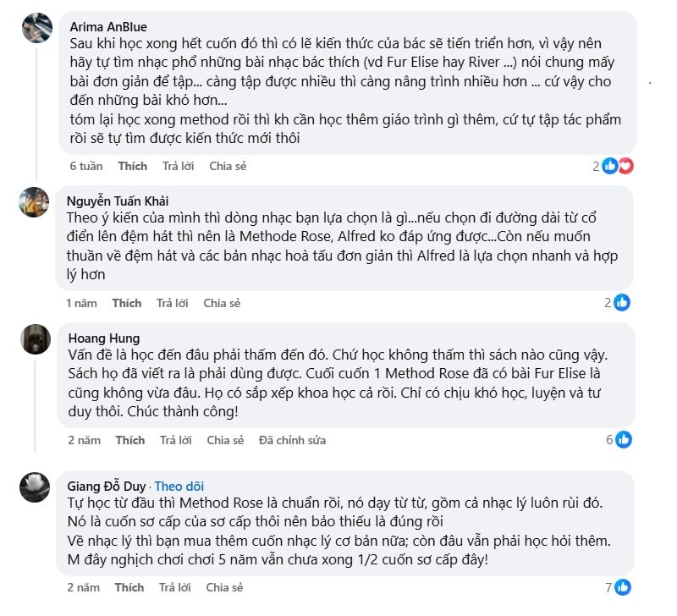
Task: Reply to Giang Đỗ Duy's comment
Action: [174, 587]
